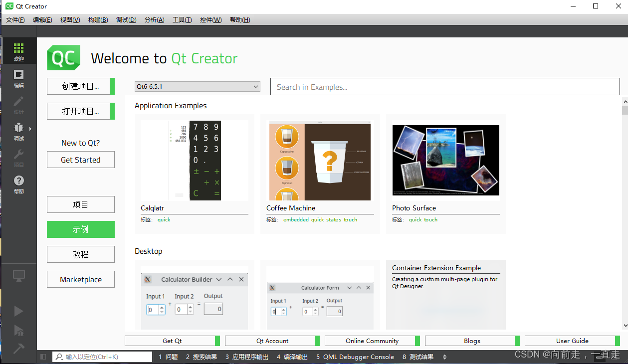Click the Qt Creator title bar icon
628x364 pixels.
click(x=9, y=6)
